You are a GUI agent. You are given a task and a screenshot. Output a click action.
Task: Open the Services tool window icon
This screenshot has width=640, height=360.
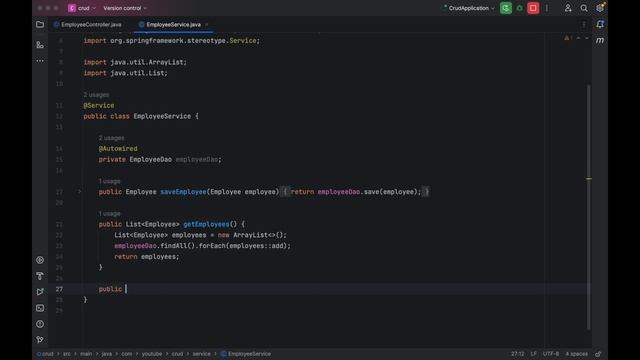[40, 260]
